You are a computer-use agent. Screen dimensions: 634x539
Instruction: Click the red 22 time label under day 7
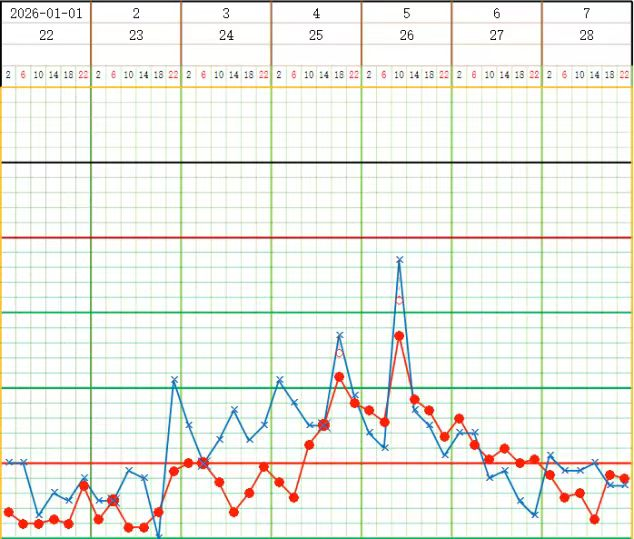point(625,74)
